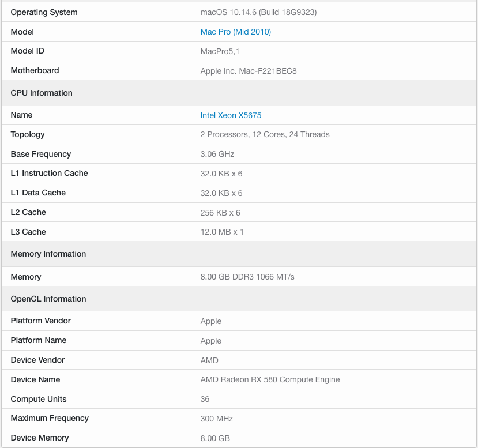Viewport: 478px width, 448px height.
Task: Select the 300 MHz value
Action: (x=217, y=419)
